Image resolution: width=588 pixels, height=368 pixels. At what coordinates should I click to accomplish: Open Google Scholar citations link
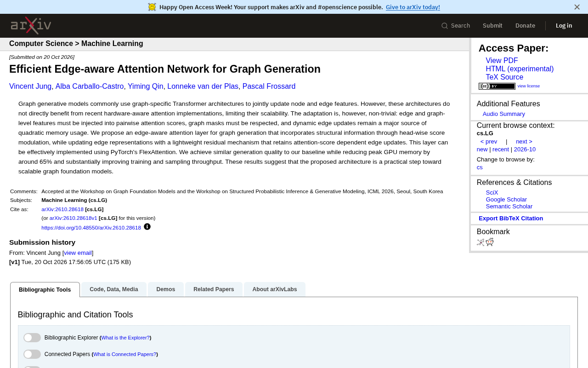pyautogui.click(x=506, y=200)
